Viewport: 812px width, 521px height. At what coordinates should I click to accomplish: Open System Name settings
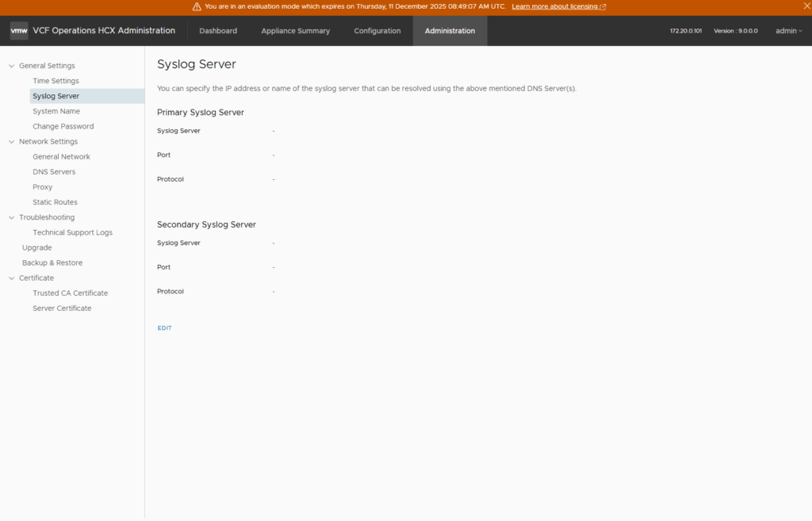point(56,112)
